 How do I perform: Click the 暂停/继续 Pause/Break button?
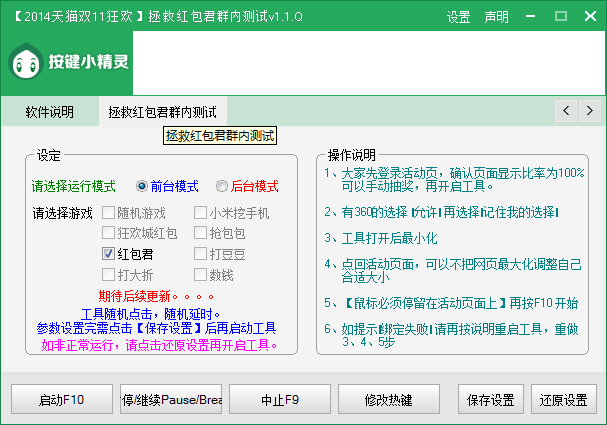[171, 399]
